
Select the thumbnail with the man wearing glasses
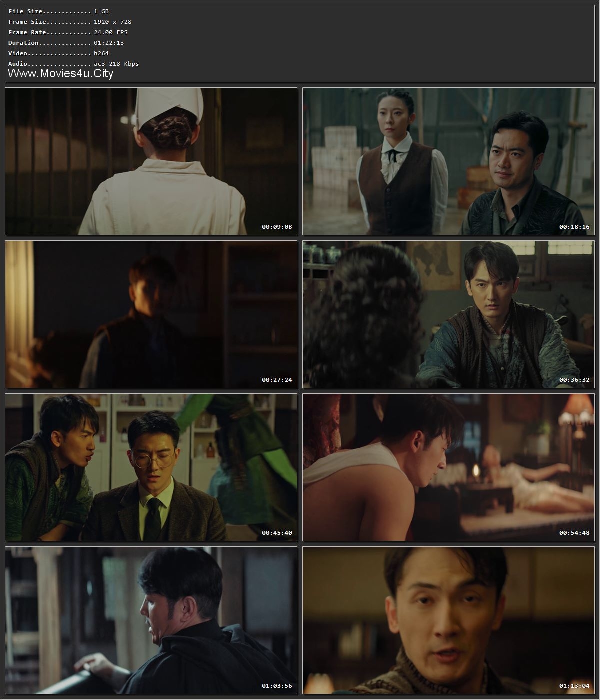tap(150, 467)
